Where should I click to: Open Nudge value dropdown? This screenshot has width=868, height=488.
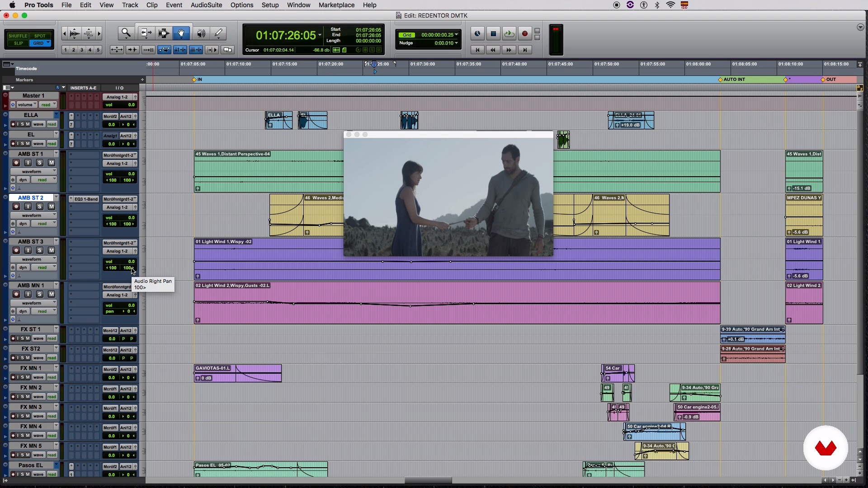457,43
